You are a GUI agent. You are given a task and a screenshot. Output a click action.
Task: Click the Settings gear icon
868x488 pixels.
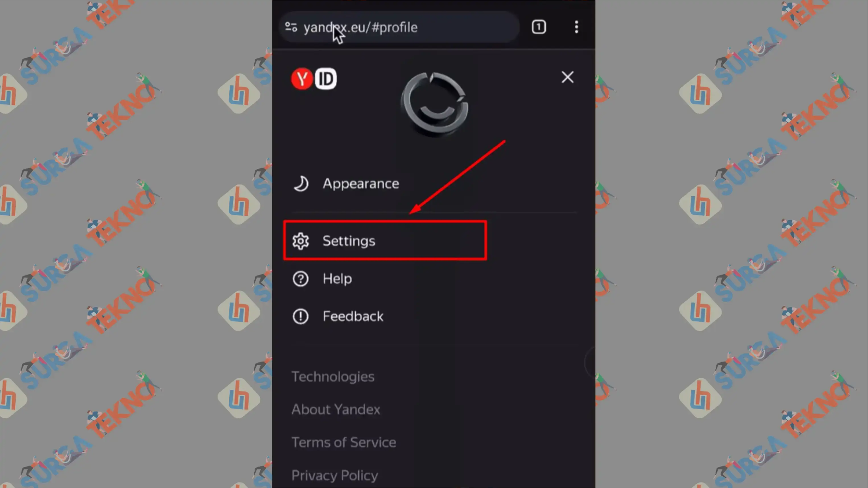coord(300,240)
